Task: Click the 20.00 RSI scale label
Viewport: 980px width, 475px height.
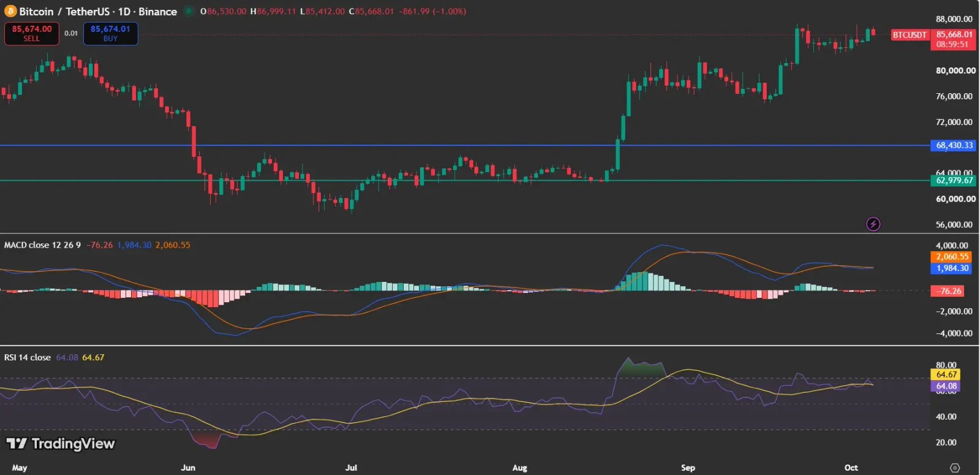Action: point(946,443)
